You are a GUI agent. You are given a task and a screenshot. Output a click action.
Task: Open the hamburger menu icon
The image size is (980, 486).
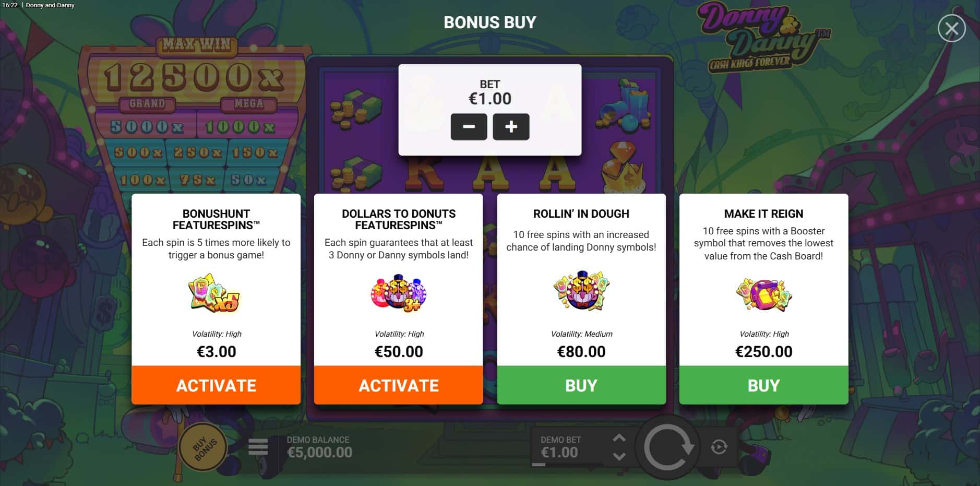pyautogui.click(x=258, y=447)
